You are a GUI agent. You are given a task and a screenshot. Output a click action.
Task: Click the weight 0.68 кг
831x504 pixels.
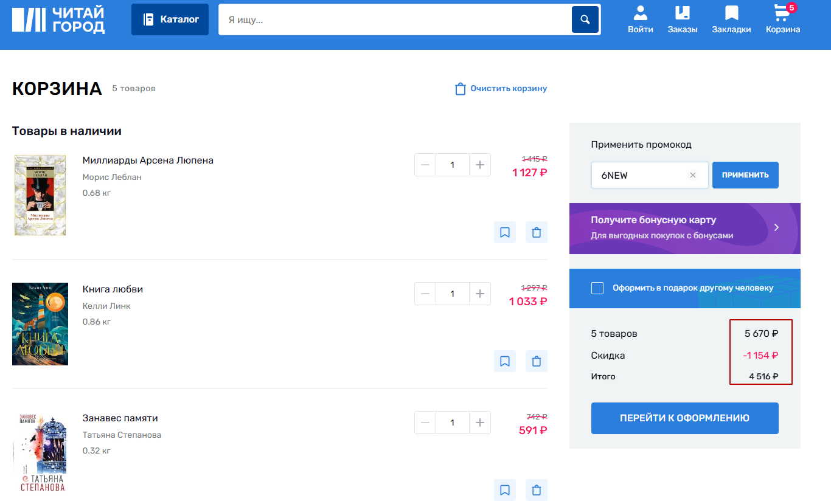pyautogui.click(x=97, y=193)
